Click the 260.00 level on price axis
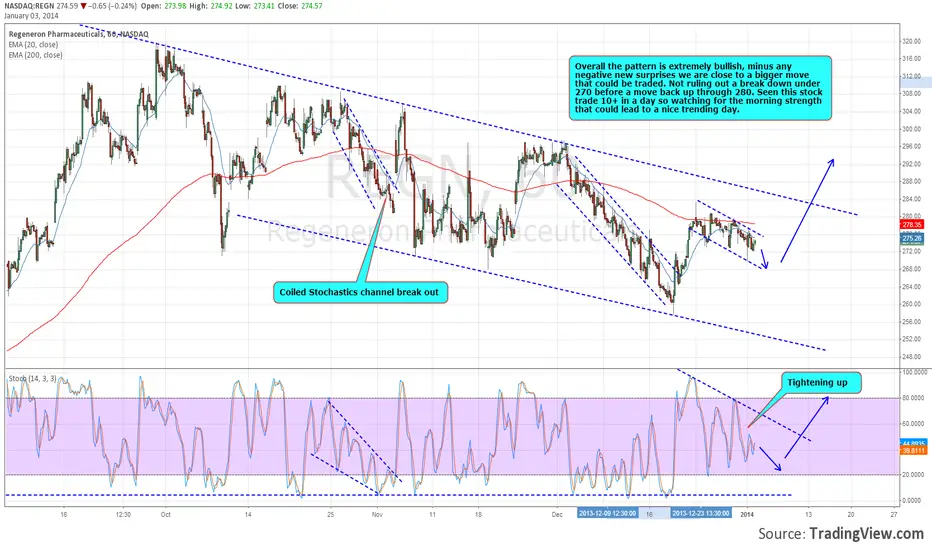The image size is (932, 550). [911, 304]
